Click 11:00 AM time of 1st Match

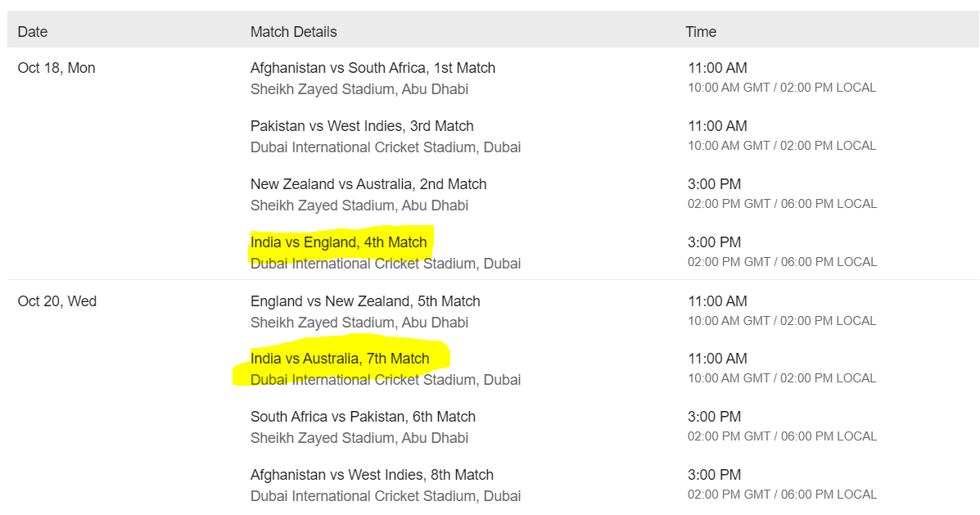click(717, 68)
